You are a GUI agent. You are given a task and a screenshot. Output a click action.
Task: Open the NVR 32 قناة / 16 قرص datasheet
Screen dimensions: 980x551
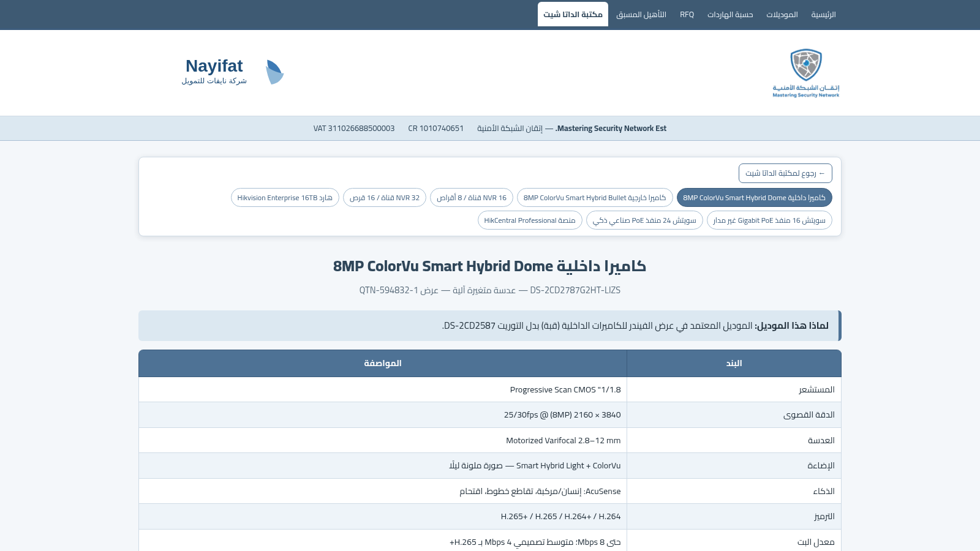click(x=385, y=198)
